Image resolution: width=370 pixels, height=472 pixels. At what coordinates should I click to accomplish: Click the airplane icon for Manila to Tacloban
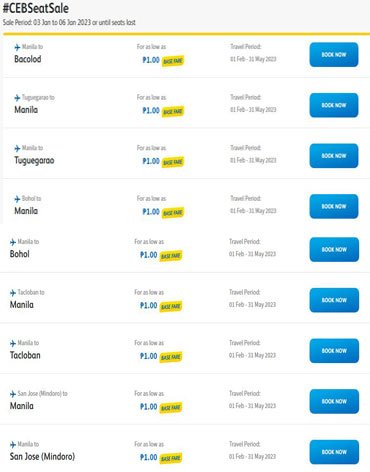[13, 343]
